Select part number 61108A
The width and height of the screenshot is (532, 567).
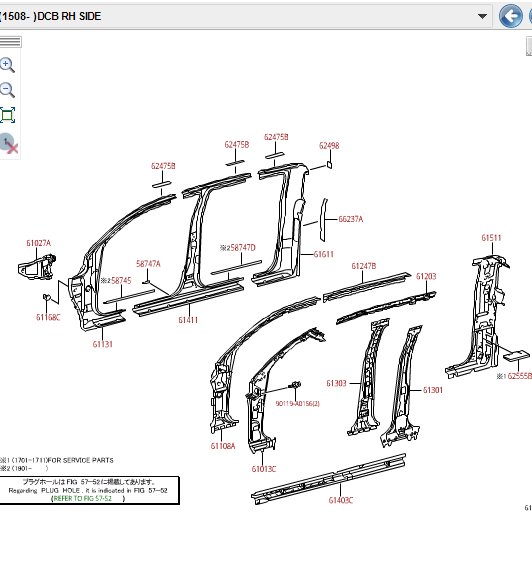(x=223, y=446)
